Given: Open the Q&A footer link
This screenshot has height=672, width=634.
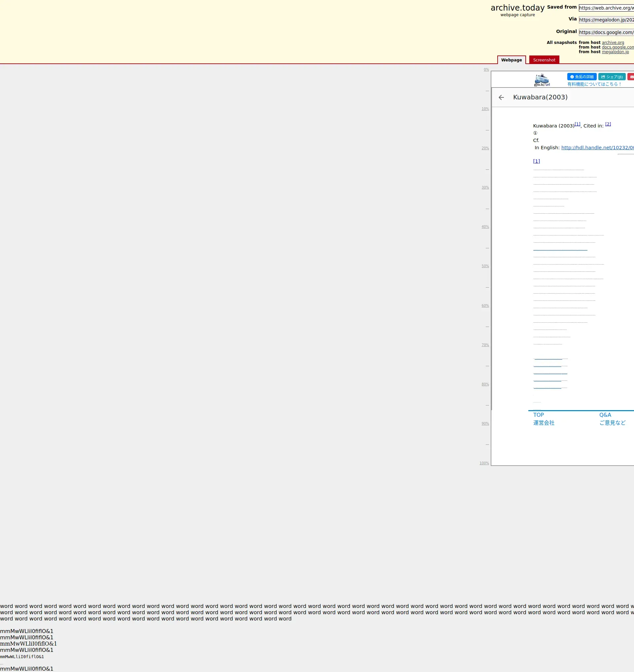Looking at the screenshot, I should [605, 415].
